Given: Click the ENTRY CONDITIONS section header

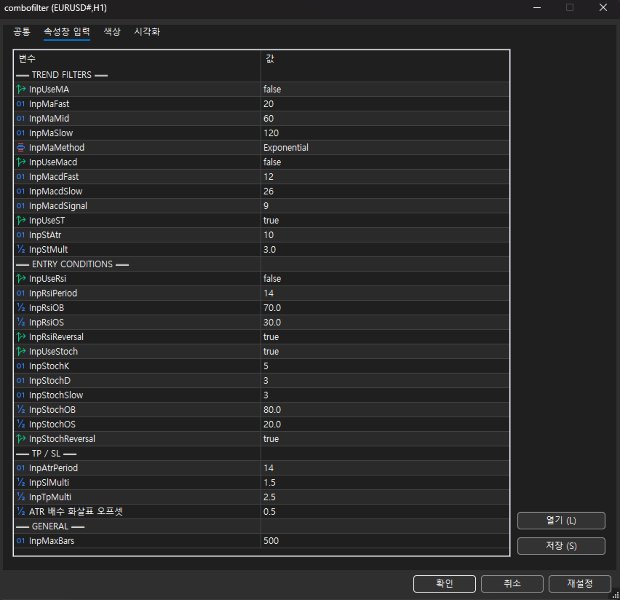Looking at the screenshot, I should 72,264.
